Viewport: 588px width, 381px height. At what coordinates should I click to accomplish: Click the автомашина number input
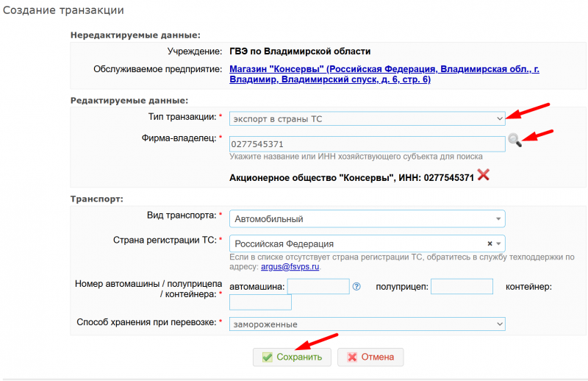click(318, 286)
